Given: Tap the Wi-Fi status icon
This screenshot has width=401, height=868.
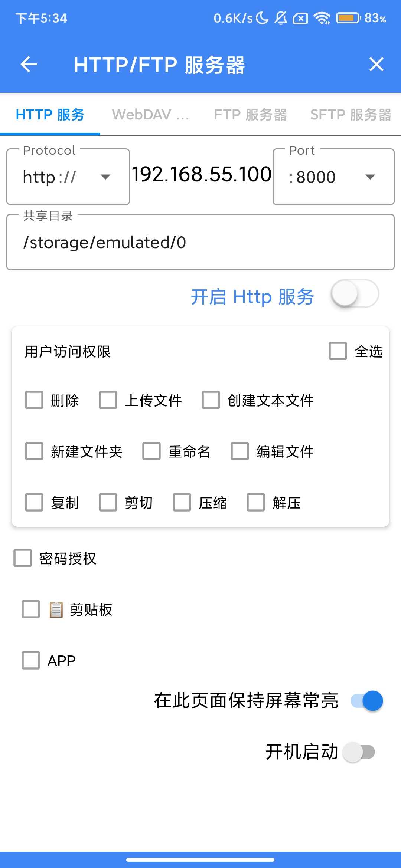Looking at the screenshot, I should 322,18.
